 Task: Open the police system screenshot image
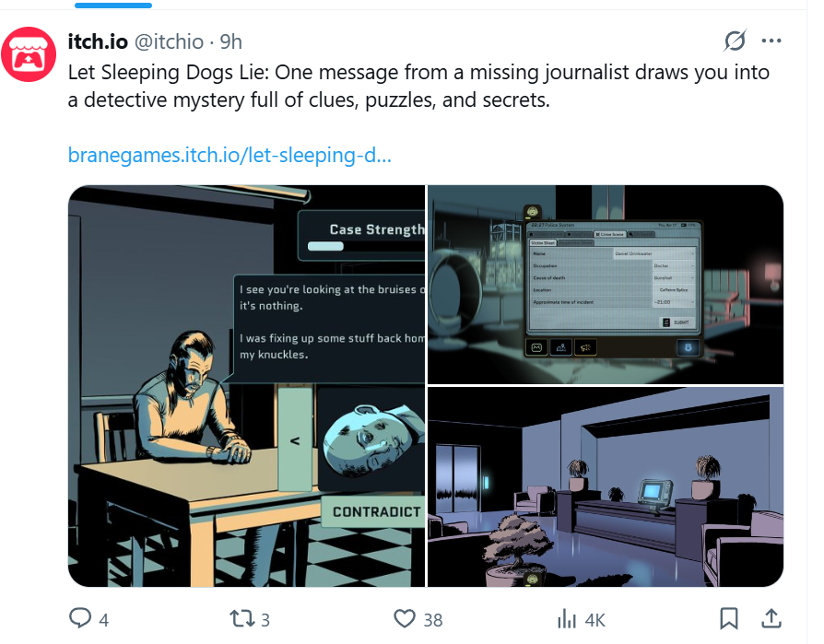(x=606, y=284)
